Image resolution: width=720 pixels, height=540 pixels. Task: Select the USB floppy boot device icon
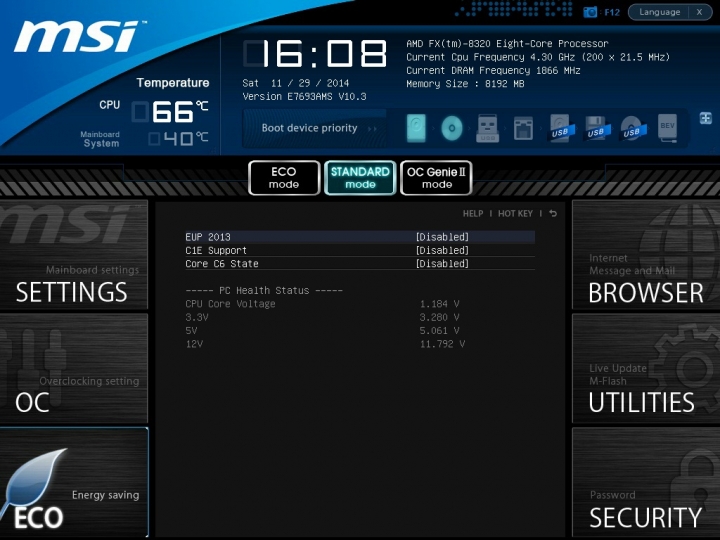coord(597,128)
